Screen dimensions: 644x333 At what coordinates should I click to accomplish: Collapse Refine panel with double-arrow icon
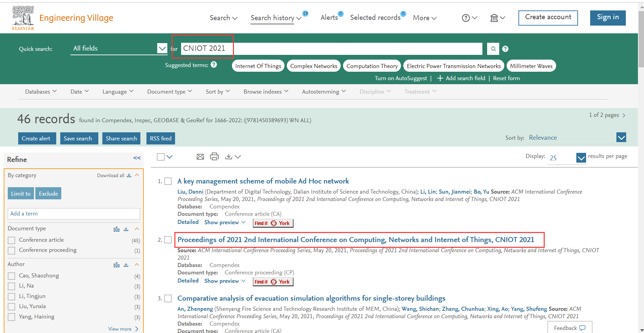pyautogui.click(x=137, y=158)
